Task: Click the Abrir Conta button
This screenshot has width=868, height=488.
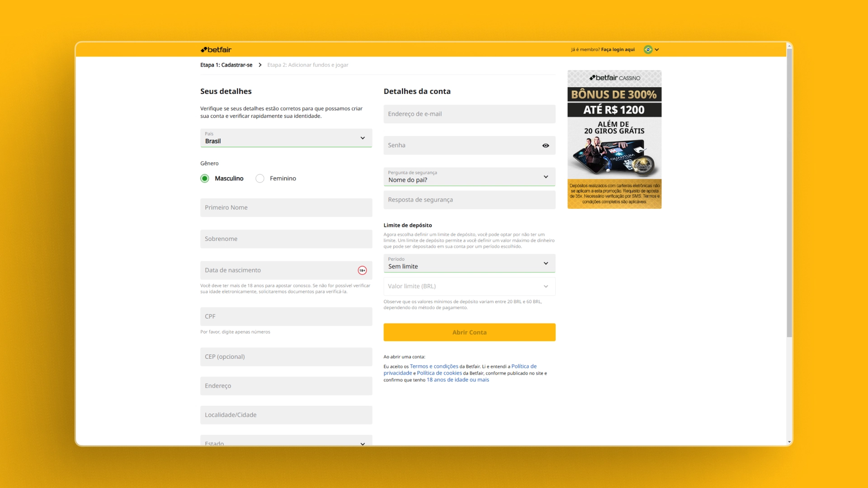Action: click(469, 332)
